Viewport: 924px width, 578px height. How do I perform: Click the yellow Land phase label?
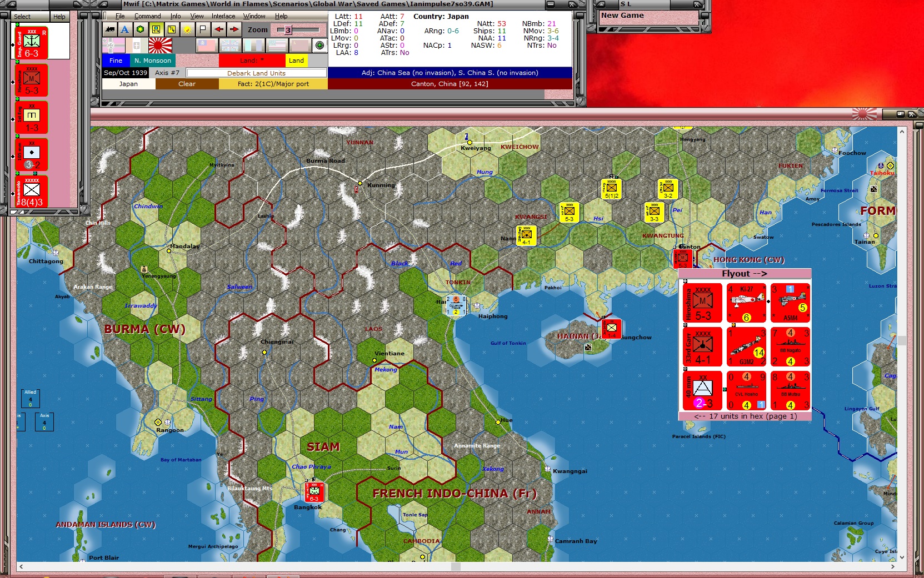(x=296, y=61)
